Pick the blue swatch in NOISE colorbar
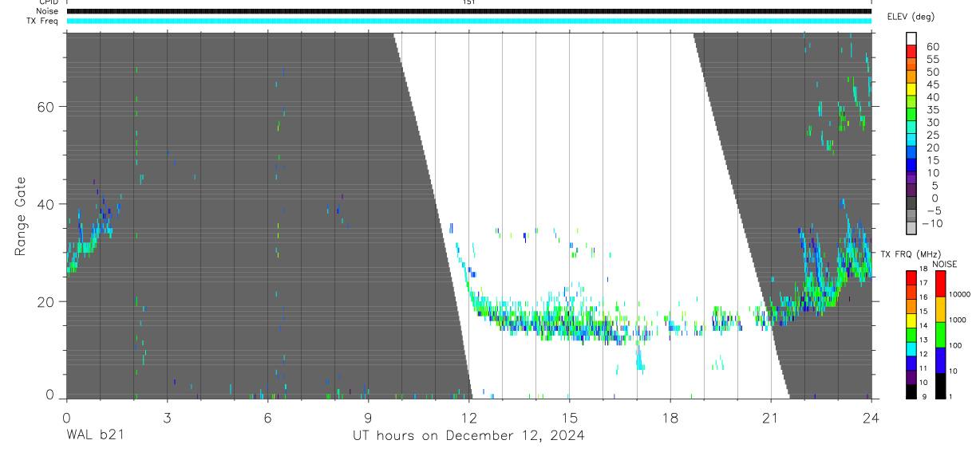The height and width of the screenshot is (452, 980). pos(940,360)
